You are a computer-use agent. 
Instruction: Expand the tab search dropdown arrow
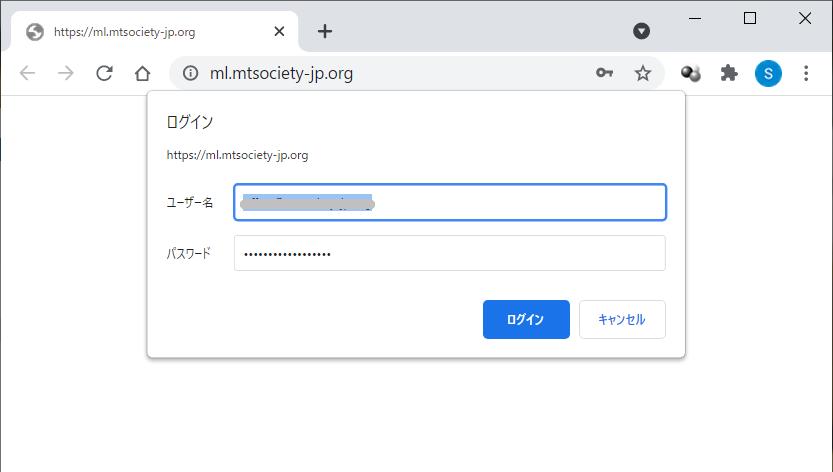642,31
